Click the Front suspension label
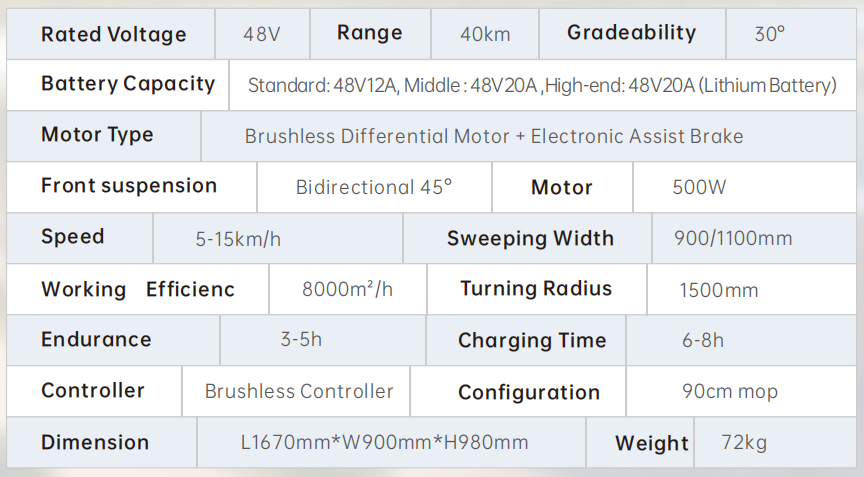This screenshot has width=864, height=477. click(x=129, y=186)
